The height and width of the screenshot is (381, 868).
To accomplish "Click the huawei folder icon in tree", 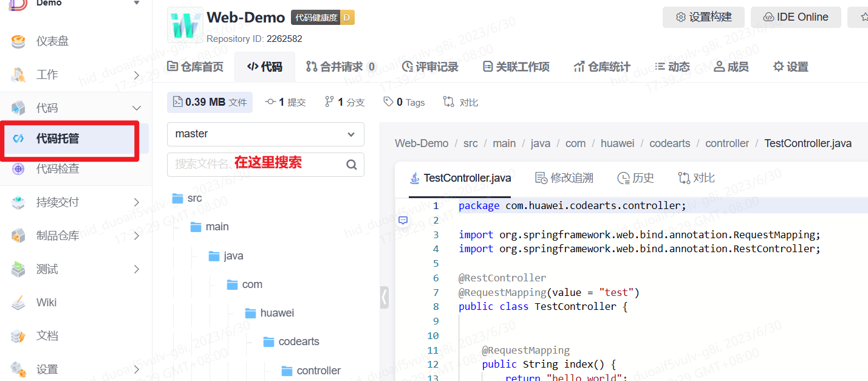I will tap(250, 313).
